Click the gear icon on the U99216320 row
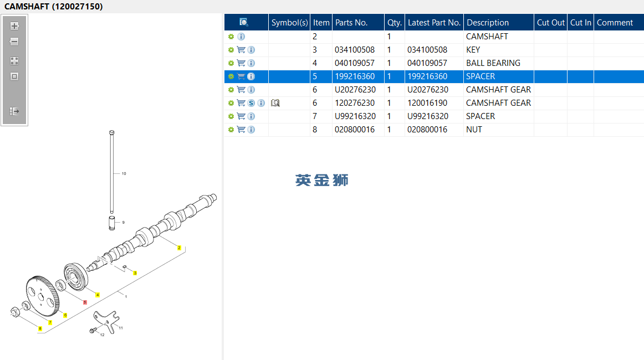This screenshot has height=360, width=644. pyautogui.click(x=231, y=116)
